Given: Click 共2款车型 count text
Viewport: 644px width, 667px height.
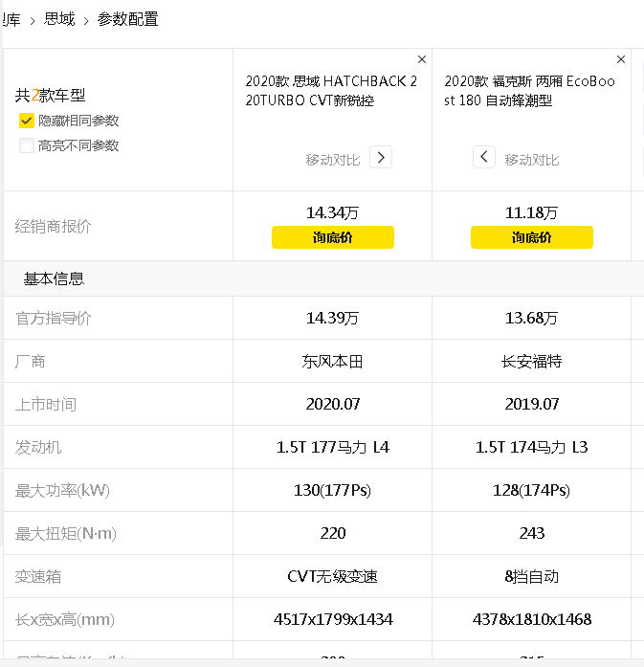Looking at the screenshot, I should (x=50, y=96).
